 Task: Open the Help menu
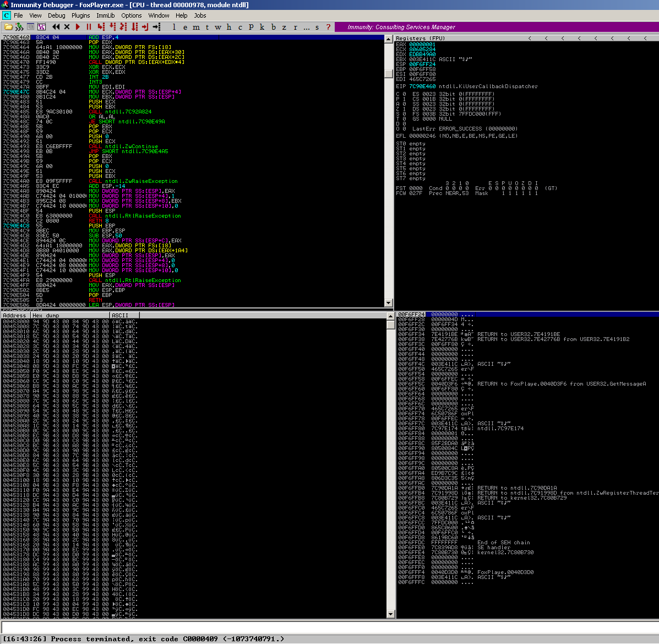tap(182, 15)
